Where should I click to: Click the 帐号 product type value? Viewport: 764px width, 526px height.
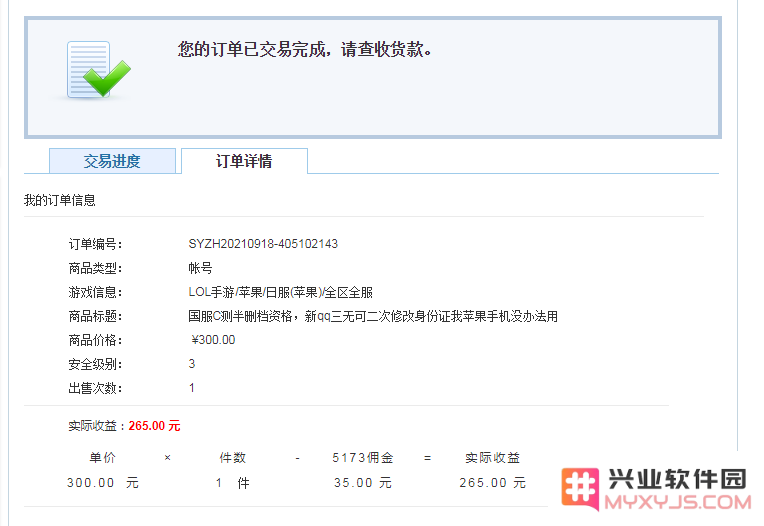click(200, 268)
